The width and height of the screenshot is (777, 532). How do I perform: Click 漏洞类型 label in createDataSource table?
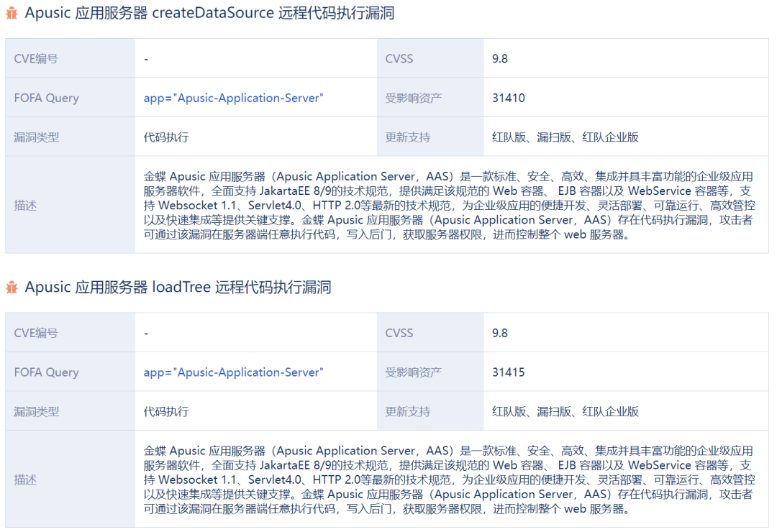37,137
